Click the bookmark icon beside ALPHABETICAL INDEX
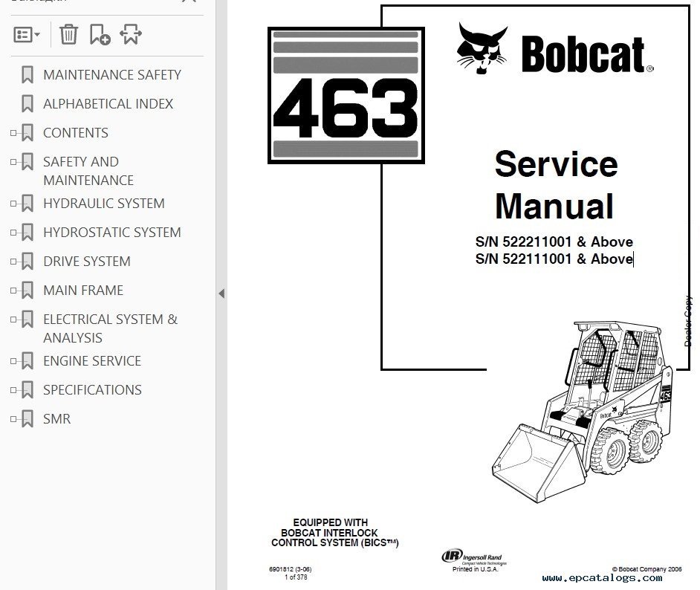 coord(27,104)
